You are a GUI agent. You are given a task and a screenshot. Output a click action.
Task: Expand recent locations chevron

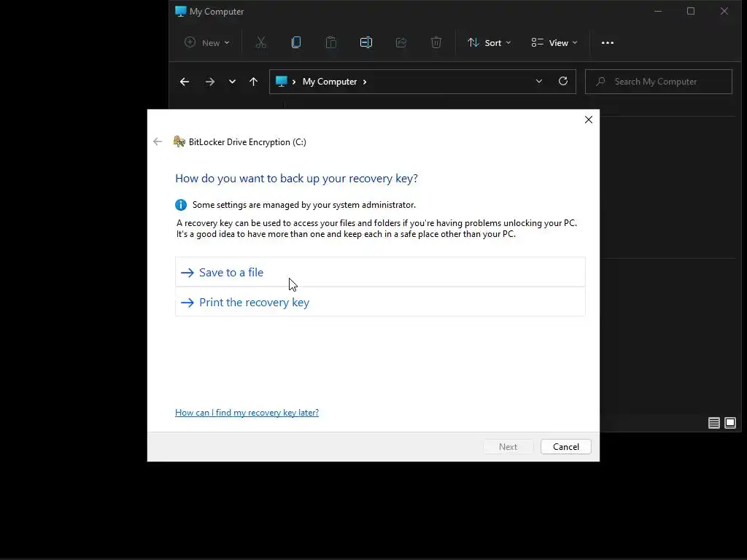[232, 82]
